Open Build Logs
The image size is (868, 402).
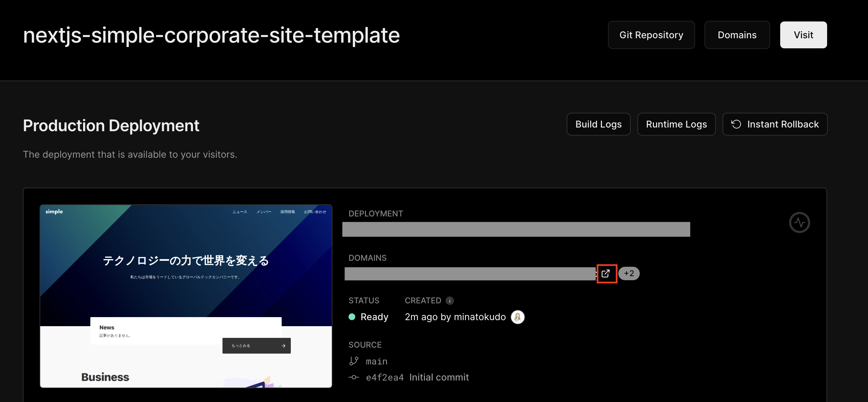tap(598, 124)
